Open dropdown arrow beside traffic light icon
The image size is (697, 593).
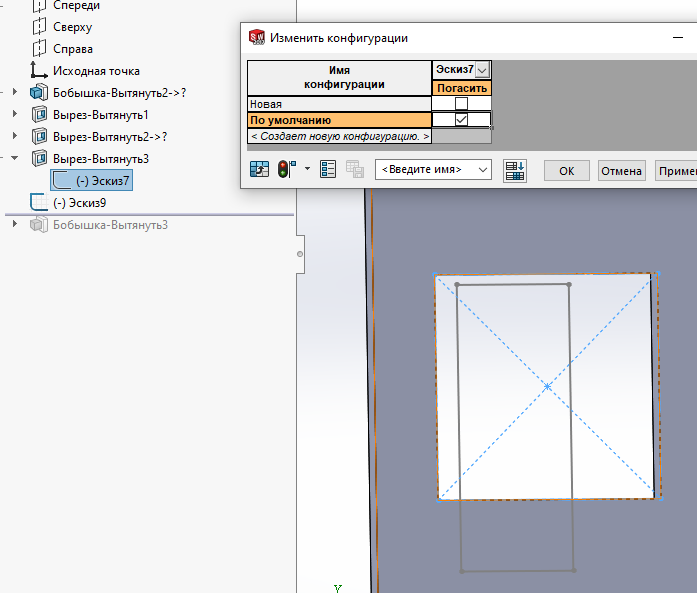[307, 169]
